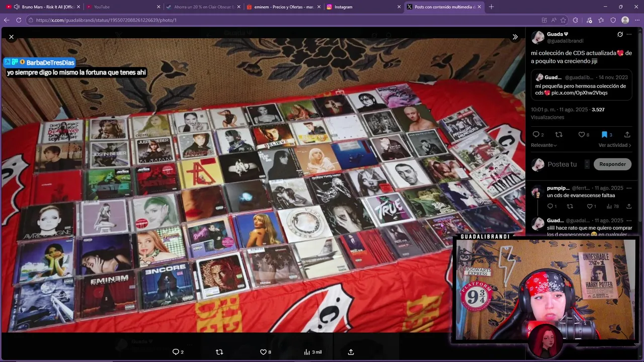Close the Instagram tab

pos(399,7)
